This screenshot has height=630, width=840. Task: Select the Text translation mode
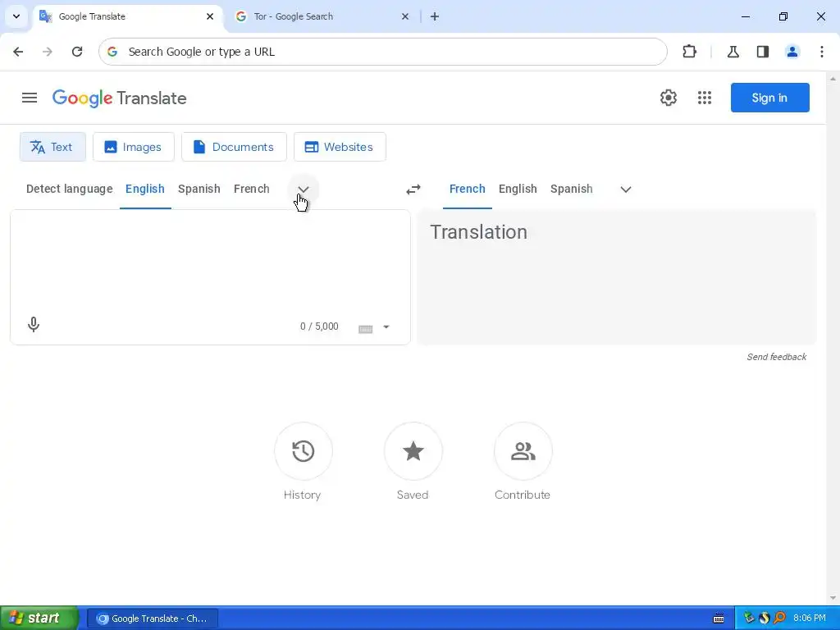click(52, 147)
